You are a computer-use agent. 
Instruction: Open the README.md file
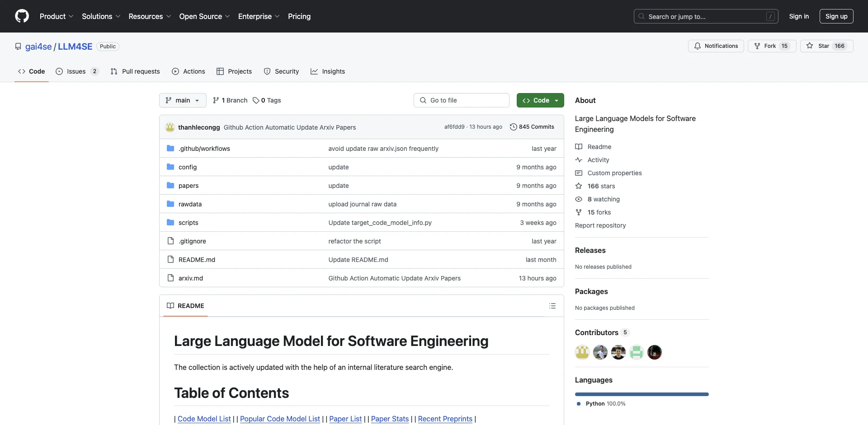pos(197,260)
